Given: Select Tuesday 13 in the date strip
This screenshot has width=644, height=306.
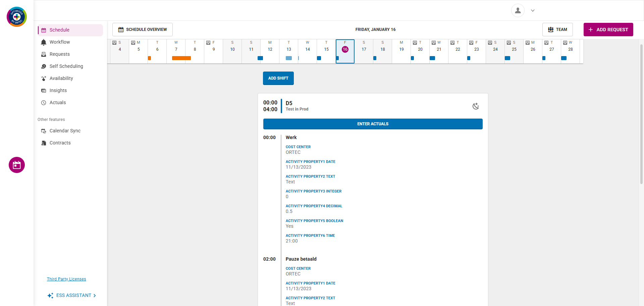Looking at the screenshot, I should coord(289,51).
